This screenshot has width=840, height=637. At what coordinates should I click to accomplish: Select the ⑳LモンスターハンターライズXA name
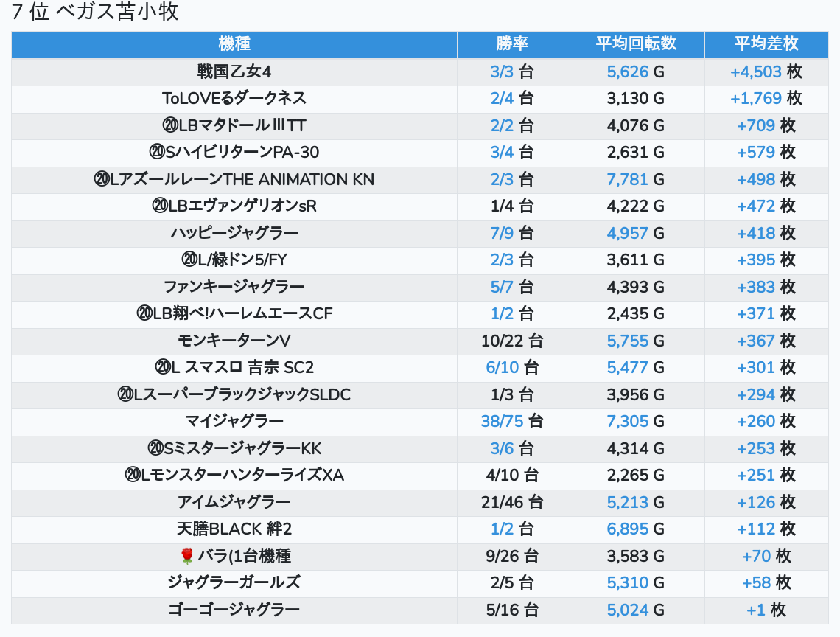234,475
